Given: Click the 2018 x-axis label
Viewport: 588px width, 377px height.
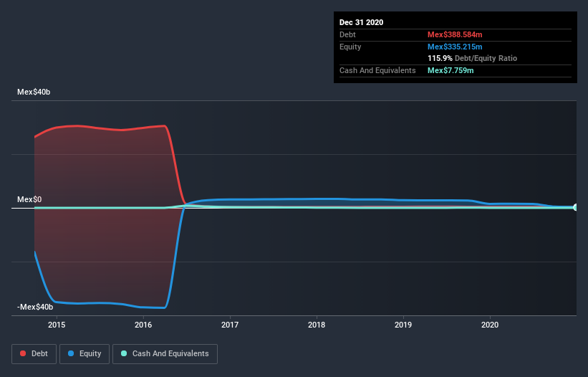Looking at the screenshot, I should point(317,325).
